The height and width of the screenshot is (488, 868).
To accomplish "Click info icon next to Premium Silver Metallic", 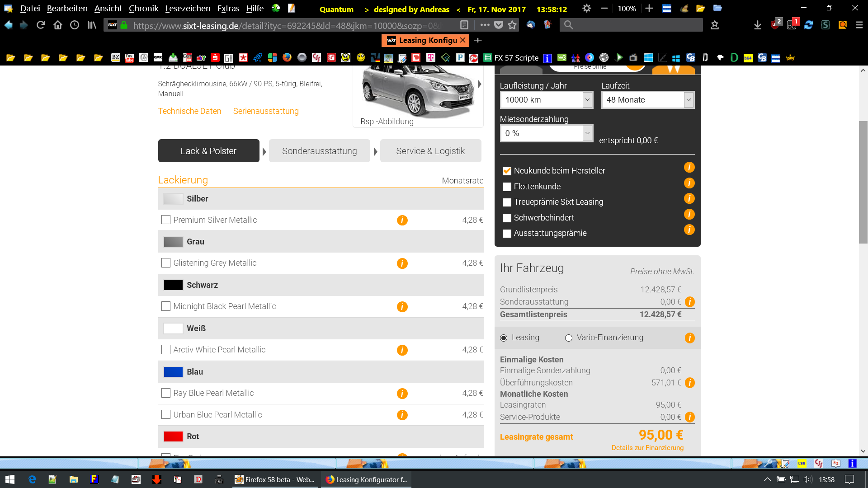I will 402,220.
